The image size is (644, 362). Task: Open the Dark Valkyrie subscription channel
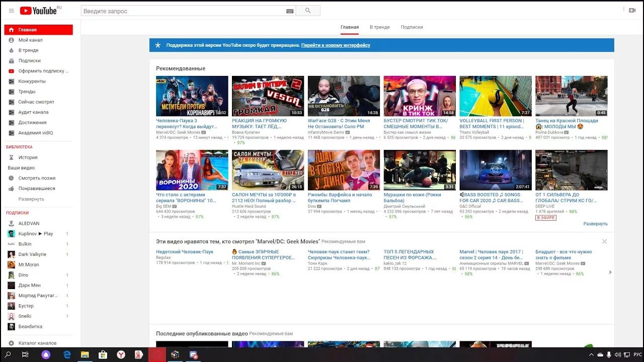(x=38, y=254)
